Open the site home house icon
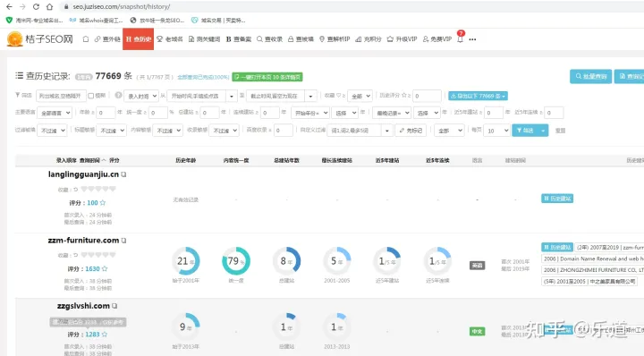 (x=86, y=39)
